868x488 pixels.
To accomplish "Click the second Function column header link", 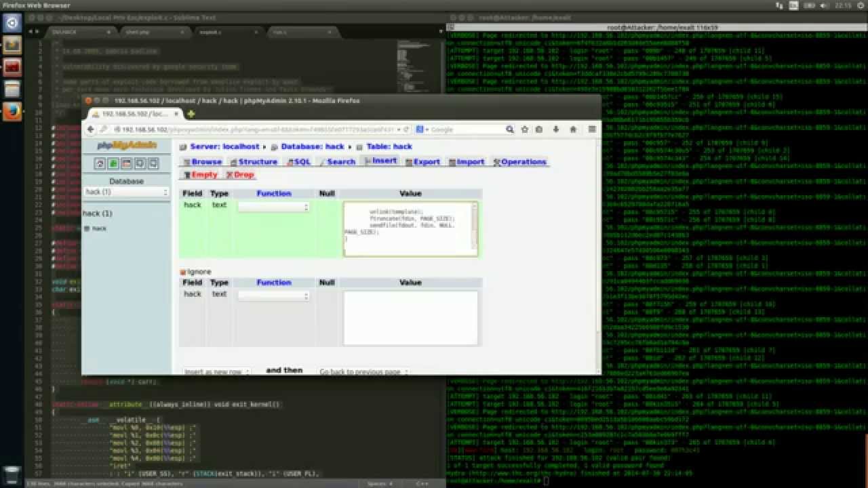I will coord(274,282).
